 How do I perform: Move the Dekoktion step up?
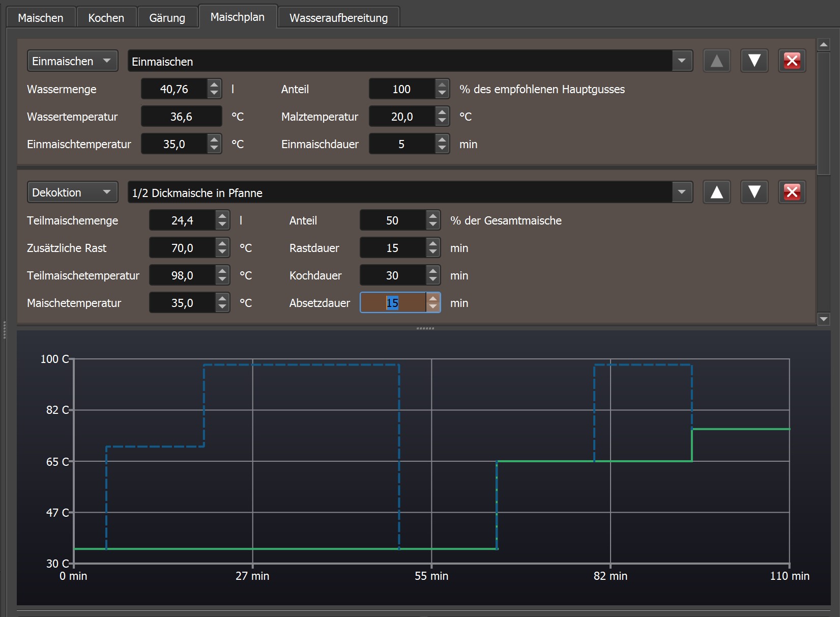coord(716,192)
